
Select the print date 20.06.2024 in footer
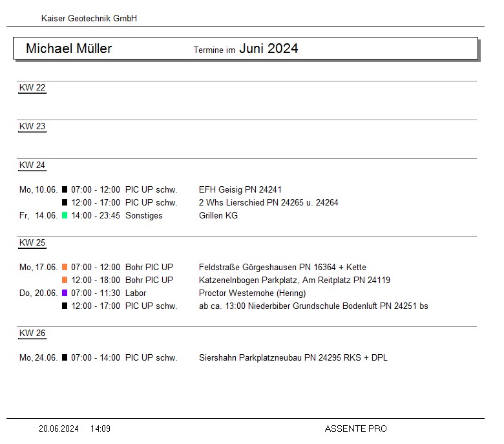pyautogui.click(x=59, y=428)
